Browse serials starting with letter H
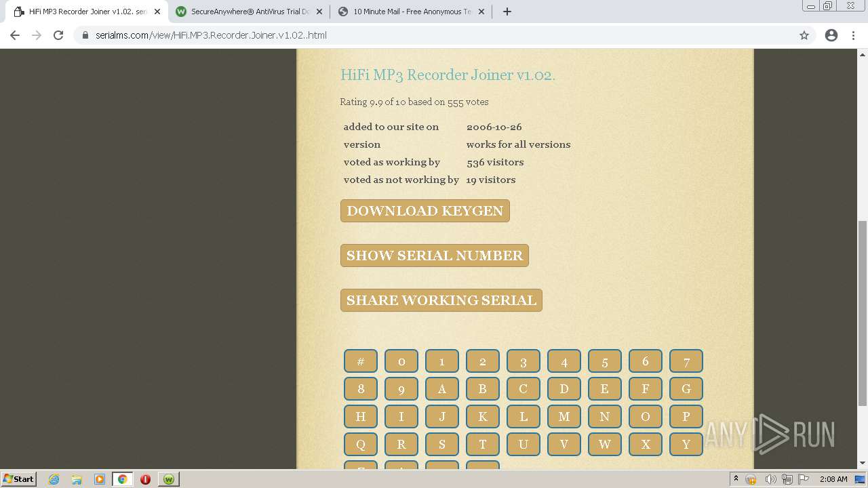The image size is (868, 488). point(361,417)
